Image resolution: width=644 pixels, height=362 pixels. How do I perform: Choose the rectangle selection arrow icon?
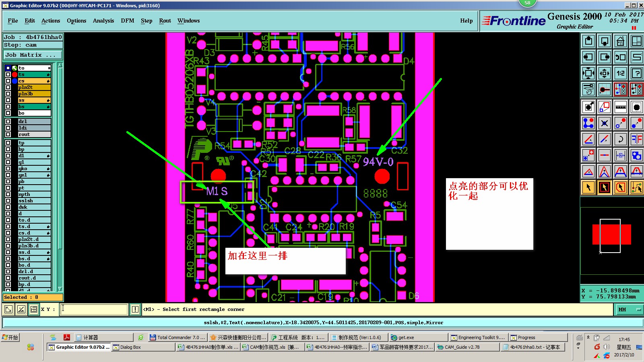(x=604, y=187)
